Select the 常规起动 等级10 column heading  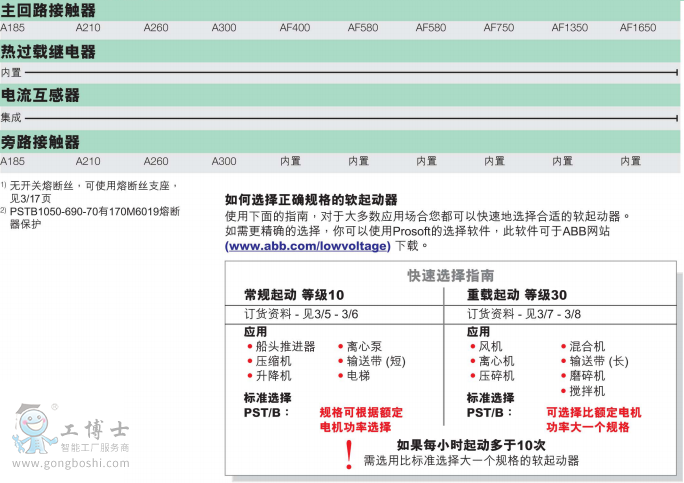pos(294,294)
